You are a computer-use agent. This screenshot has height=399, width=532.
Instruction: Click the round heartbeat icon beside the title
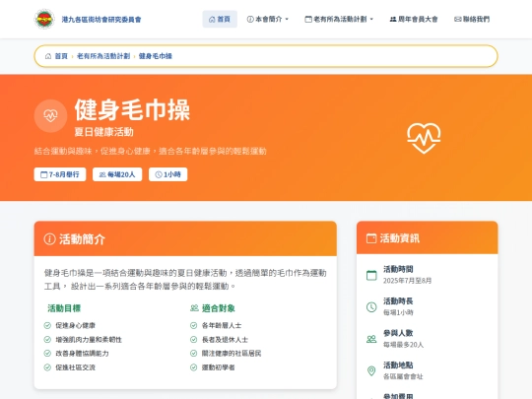(x=50, y=115)
